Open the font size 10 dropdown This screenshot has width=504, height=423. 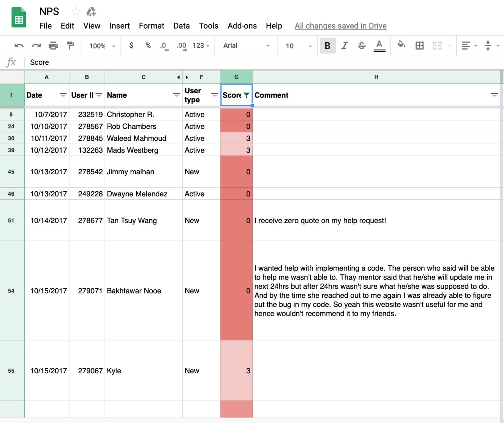pyautogui.click(x=298, y=46)
